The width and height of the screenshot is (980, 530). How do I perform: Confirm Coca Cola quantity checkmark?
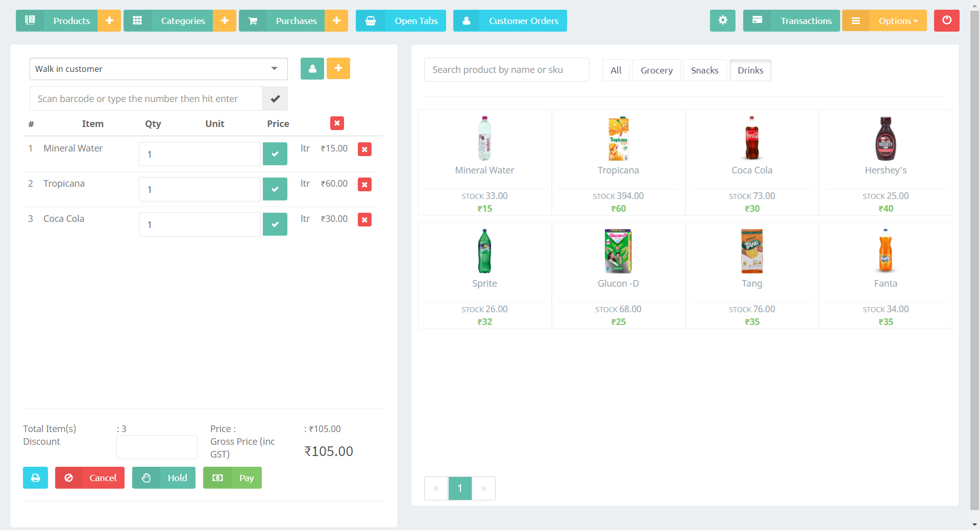click(275, 224)
